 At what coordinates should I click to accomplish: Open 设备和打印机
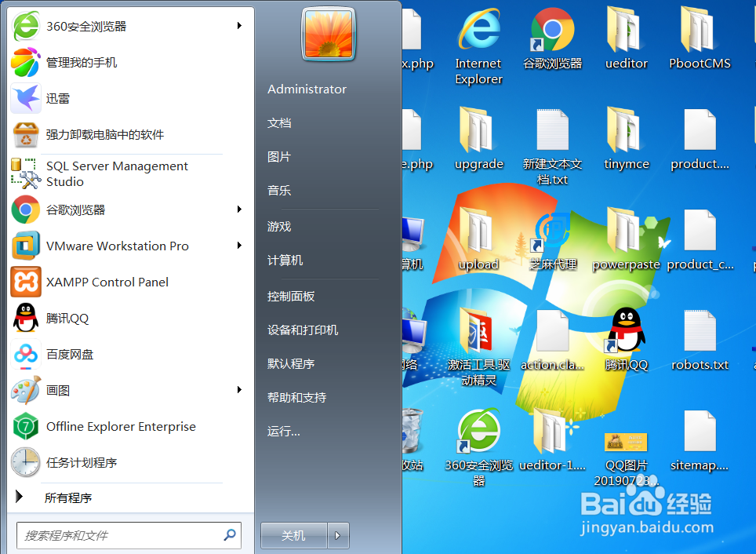tap(303, 330)
